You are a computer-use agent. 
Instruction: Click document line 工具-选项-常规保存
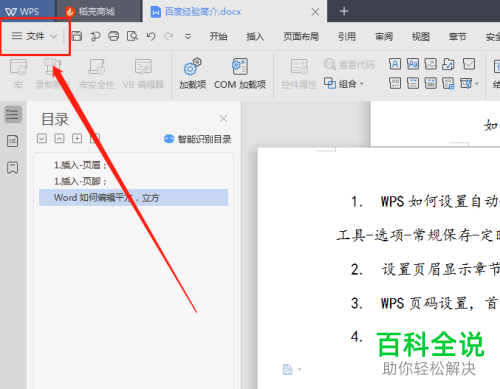click(418, 236)
